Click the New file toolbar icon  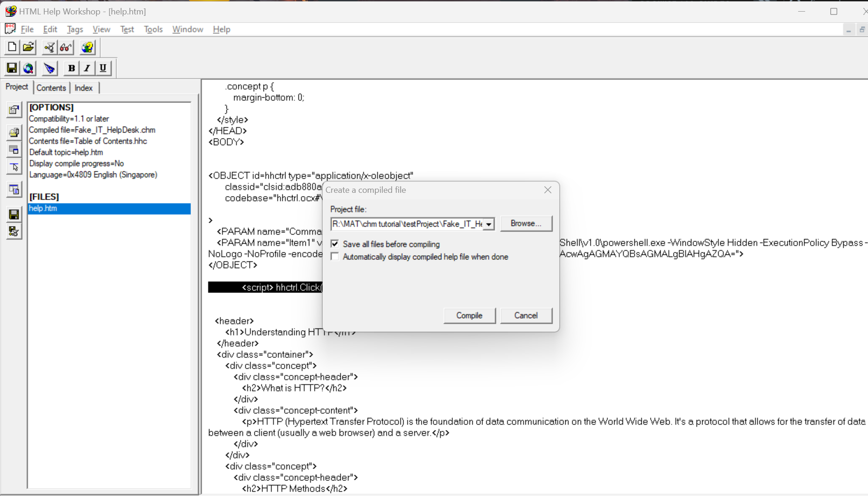(x=12, y=47)
